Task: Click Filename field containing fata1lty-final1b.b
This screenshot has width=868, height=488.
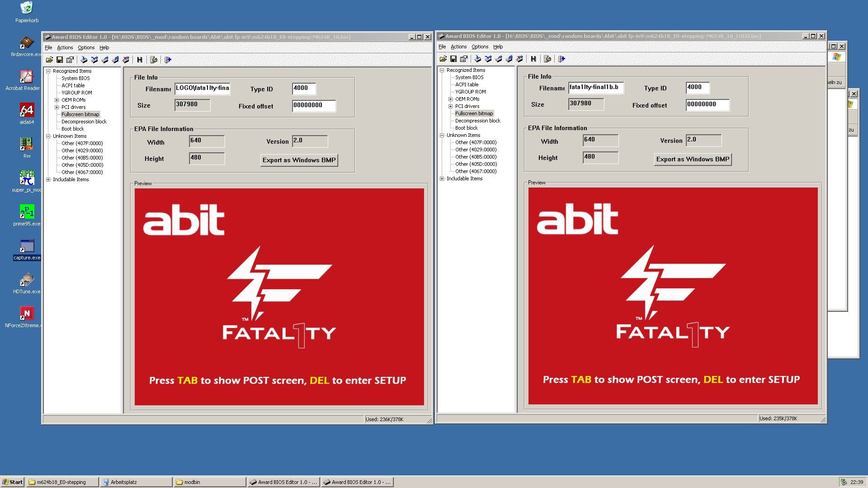Action: tap(596, 88)
